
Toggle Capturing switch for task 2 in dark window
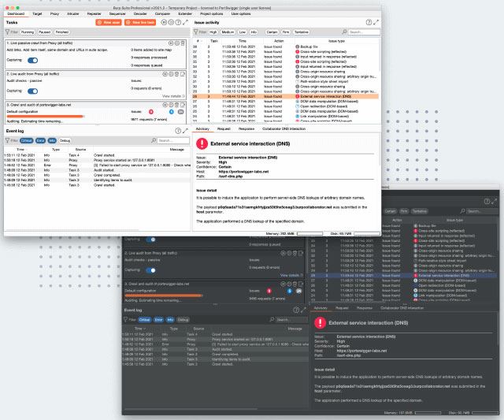coord(150,270)
